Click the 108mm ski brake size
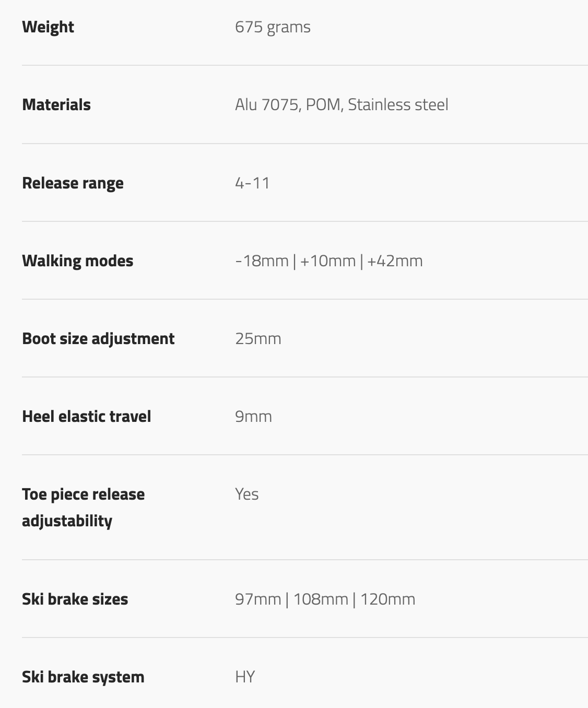 click(321, 599)
